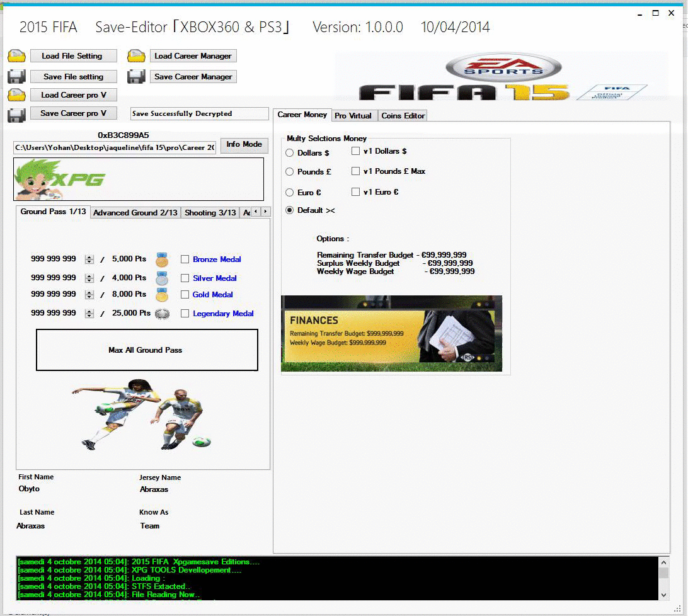Screen dimensions: 688x616
Task: Click the Silver Medal icon
Action: point(162,278)
